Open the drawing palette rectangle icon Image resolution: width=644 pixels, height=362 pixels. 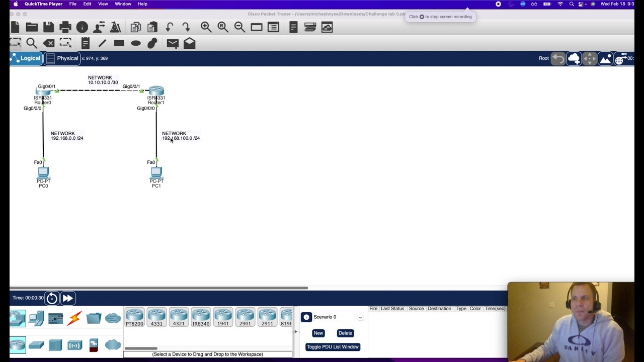pos(257,27)
